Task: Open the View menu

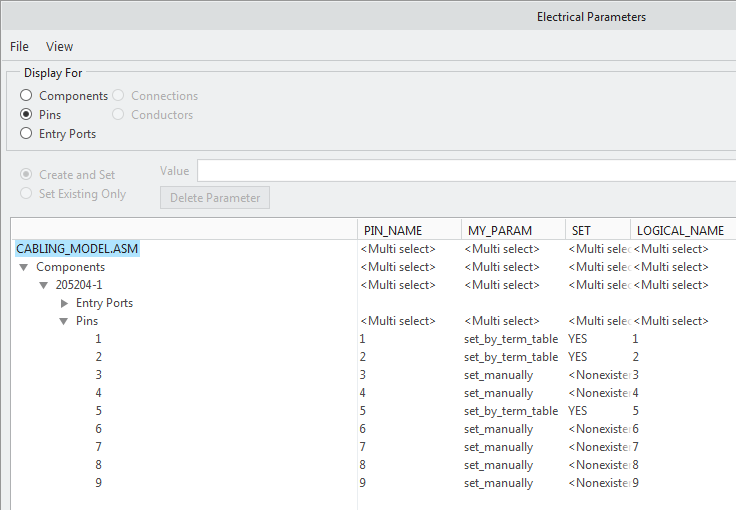Action: [59, 46]
